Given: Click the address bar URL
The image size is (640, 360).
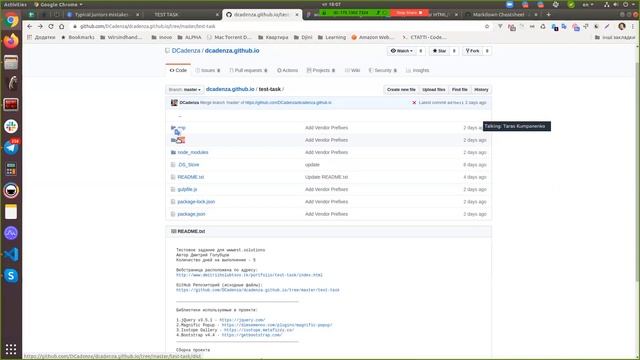Looking at the screenshot, I should (148, 26).
